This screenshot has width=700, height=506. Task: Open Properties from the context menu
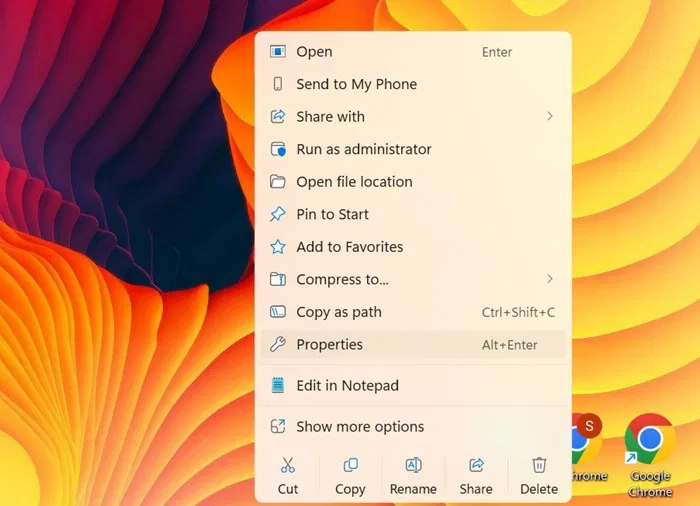(x=413, y=344)
